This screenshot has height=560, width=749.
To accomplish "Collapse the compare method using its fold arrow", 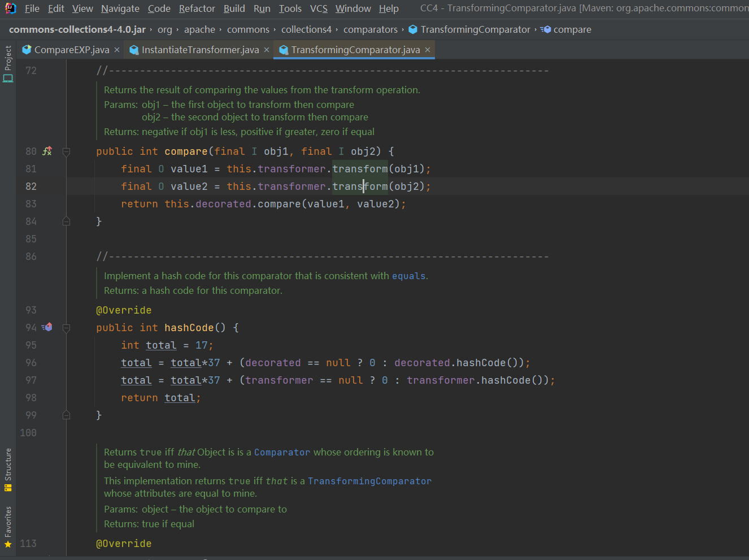I will tap(66, 151).
